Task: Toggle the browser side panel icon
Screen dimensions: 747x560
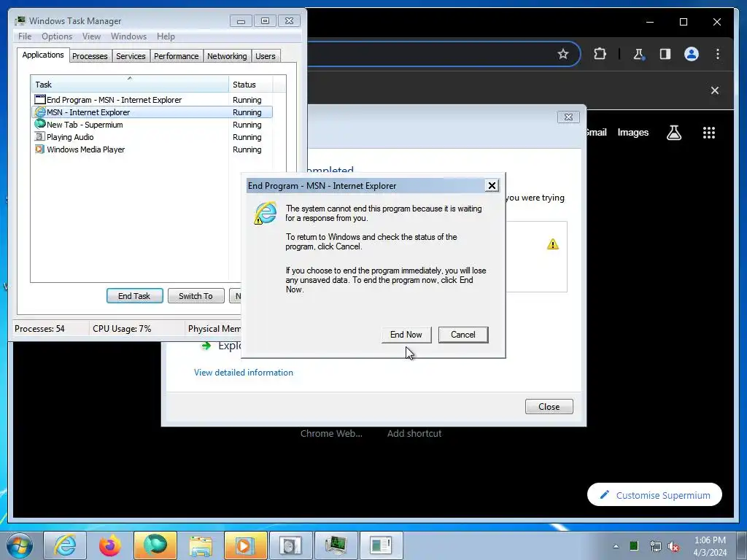Action: 665,54
